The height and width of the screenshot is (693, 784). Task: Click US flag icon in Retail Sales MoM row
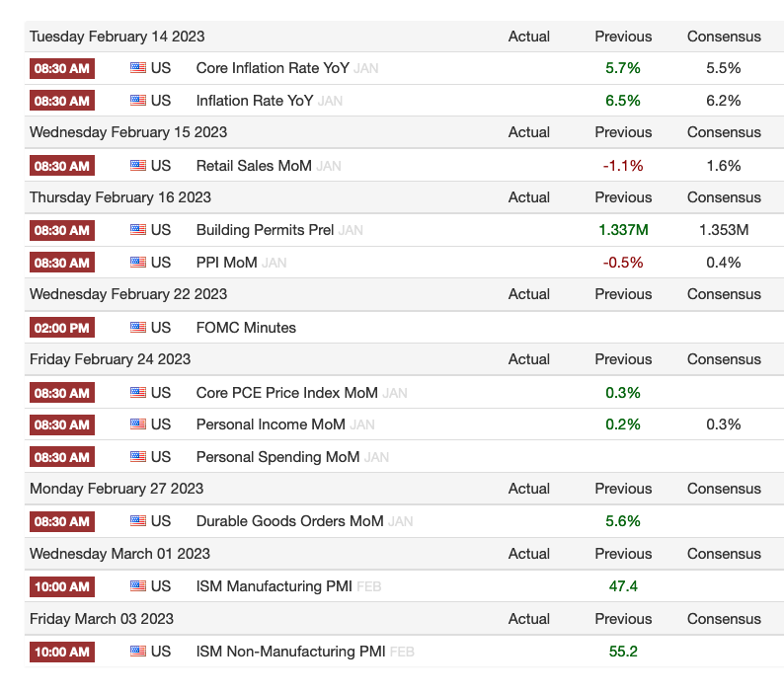138,165
